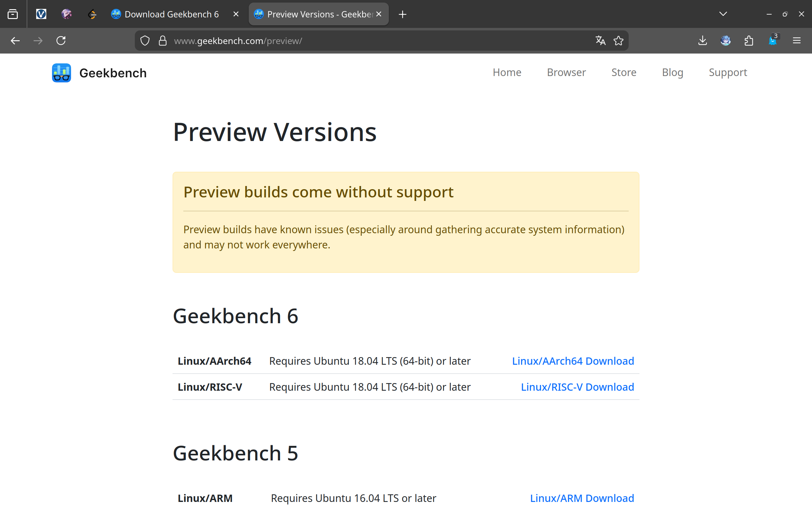Screen dimensions: 812x507
Task: Open Firefox application hamburger menu
Action: tap(796, 41)
